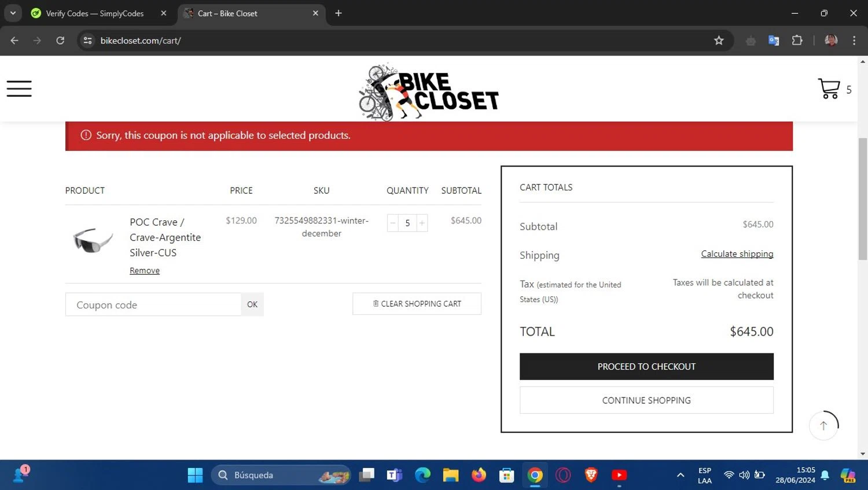
Task: Open Firefox from the taskbar
Action: pos(479,475)
